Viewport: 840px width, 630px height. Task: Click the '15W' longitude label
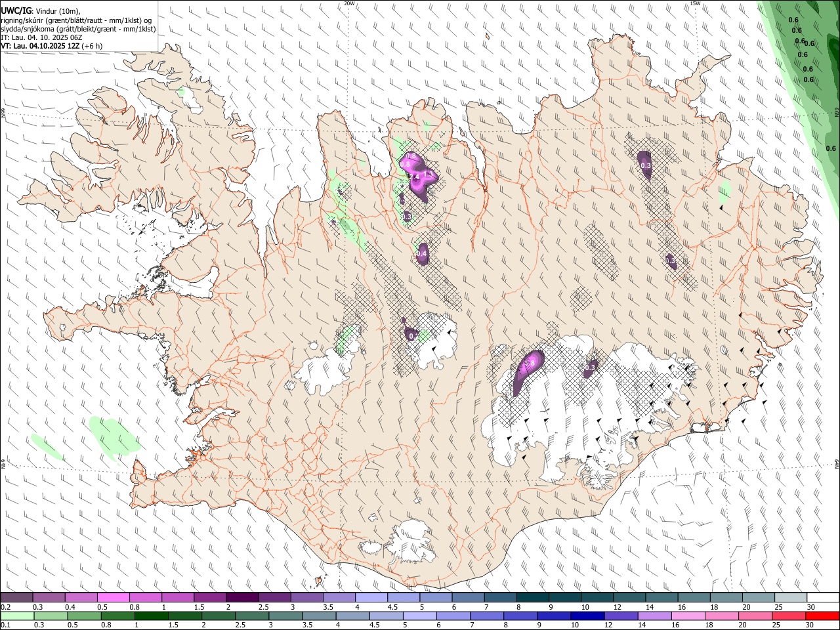tap(695, 3)
